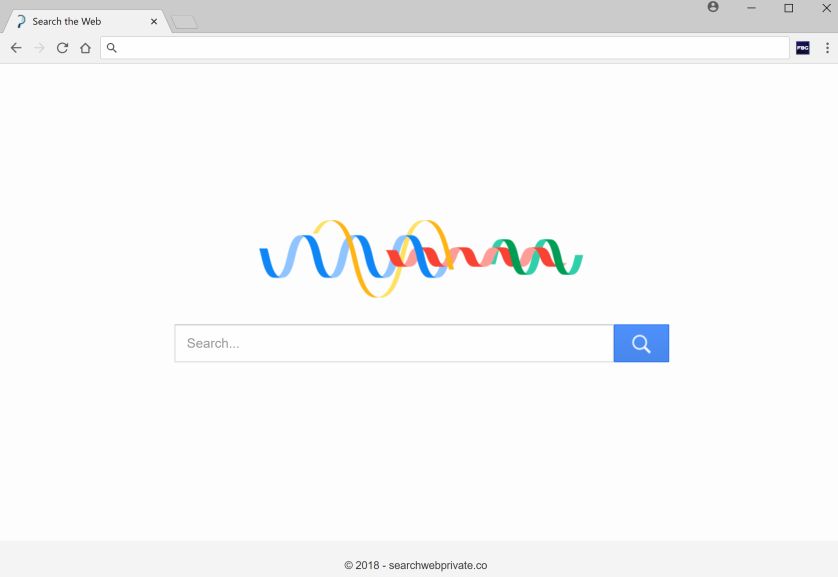
Task: Close the browser window
Action: (825, 8)
